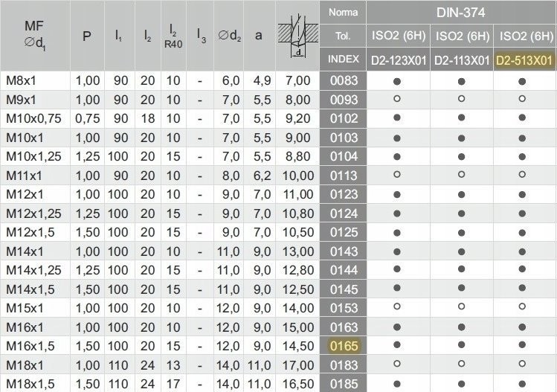The width and height of the screenshot is (557, 392).
Task: Click the DIN-374 header cell
Action: coord(461,11)
